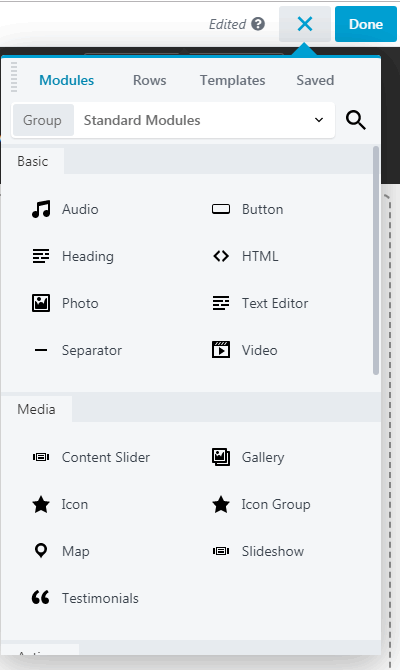Expand the dropdown chevron arrow
400x670 pixels.
pos(319,120)
